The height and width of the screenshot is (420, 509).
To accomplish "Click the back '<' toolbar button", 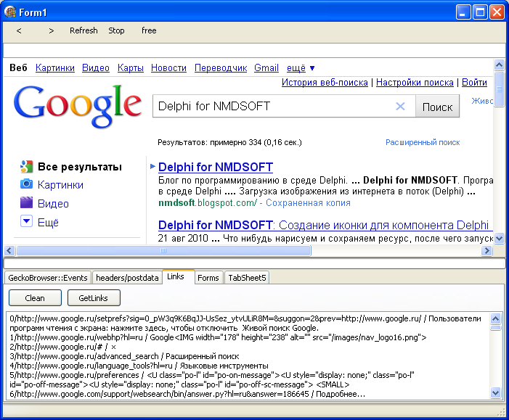I will [19, 30].
